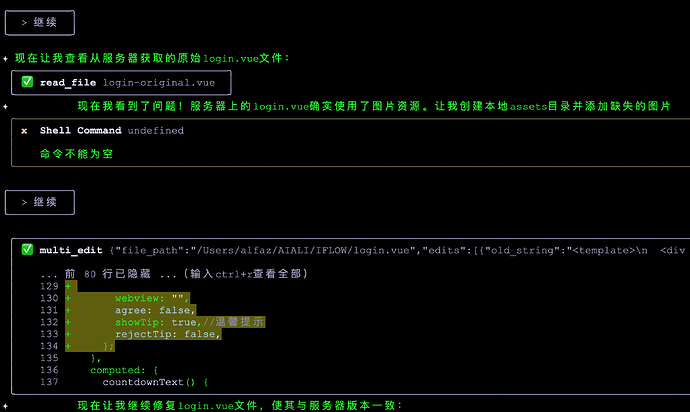Viewport: 690px width, 412px height.
Task: Open the read_file login-original.vue tool entry
Action: tap(135, 82)
